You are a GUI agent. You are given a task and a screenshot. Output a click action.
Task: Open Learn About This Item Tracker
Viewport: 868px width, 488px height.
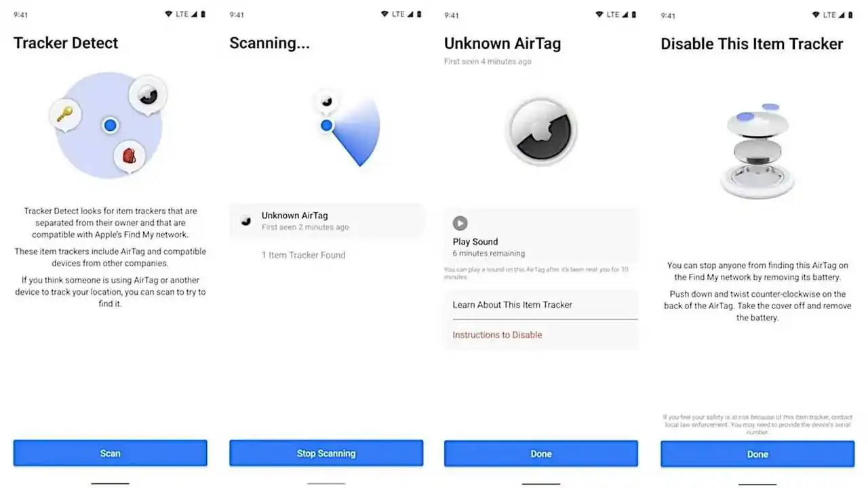coord(541,305)
